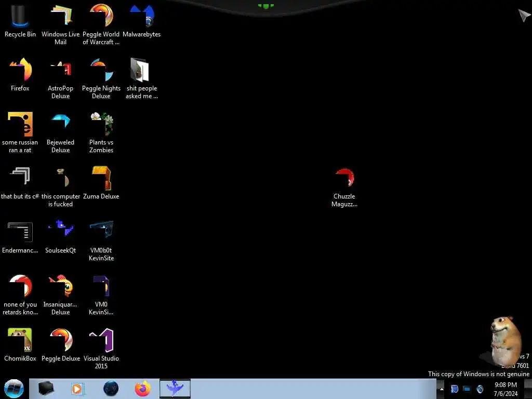Select Peggle Nights Deluxe icon
Viewport: 532px width, 399px height.
pyautogui.click(x=101, y=79)
